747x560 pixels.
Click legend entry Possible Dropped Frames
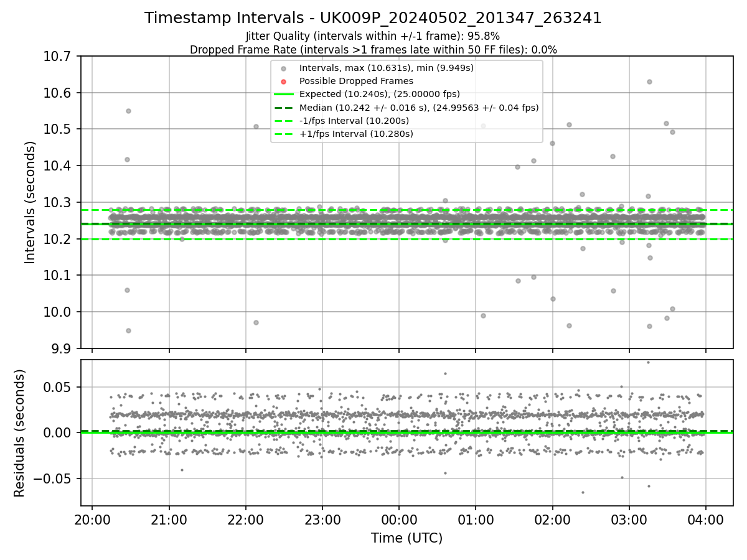(356, 81)
